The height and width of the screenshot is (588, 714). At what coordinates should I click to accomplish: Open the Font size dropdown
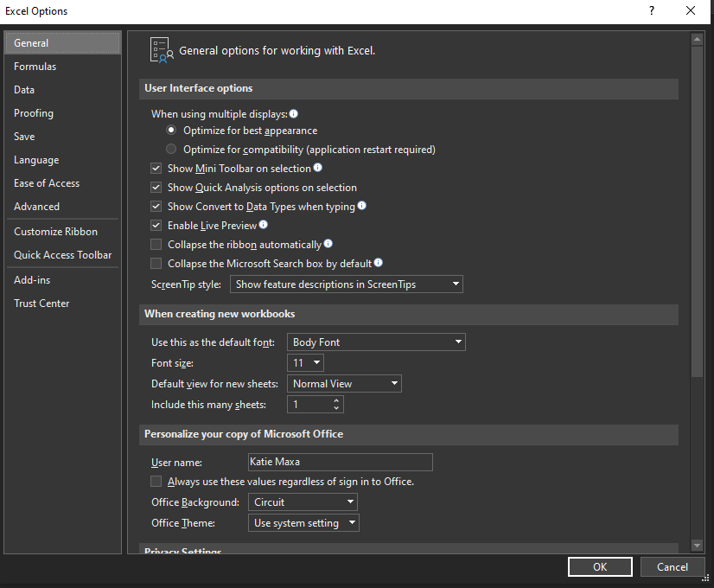305,363
